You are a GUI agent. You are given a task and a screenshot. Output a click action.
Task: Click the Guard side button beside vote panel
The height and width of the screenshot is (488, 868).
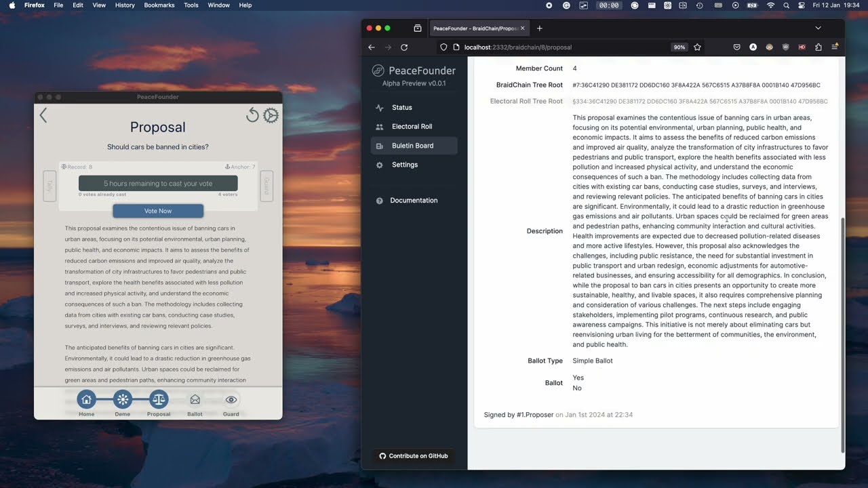pyautogui.click(x=267, y=186)
